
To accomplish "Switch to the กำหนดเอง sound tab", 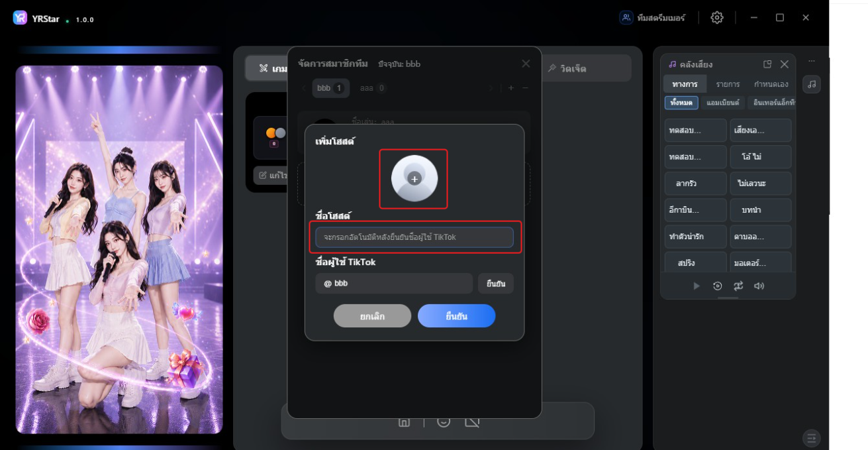I will [771, 84].
